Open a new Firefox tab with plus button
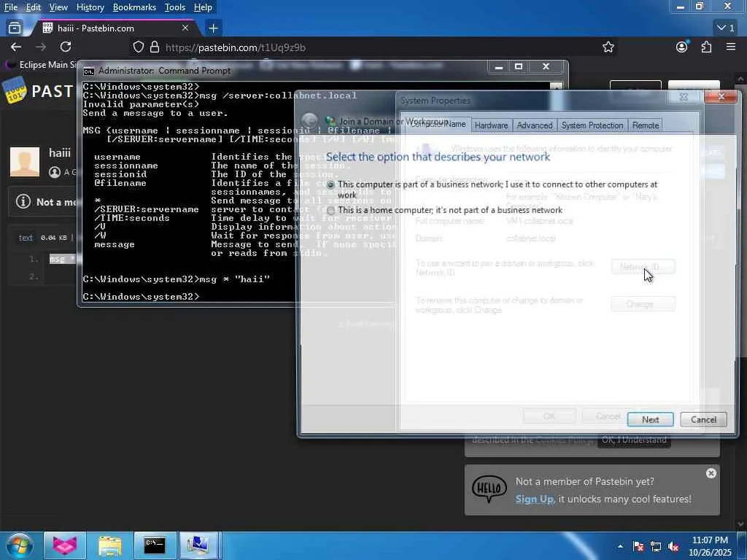 tap(214, 28)
